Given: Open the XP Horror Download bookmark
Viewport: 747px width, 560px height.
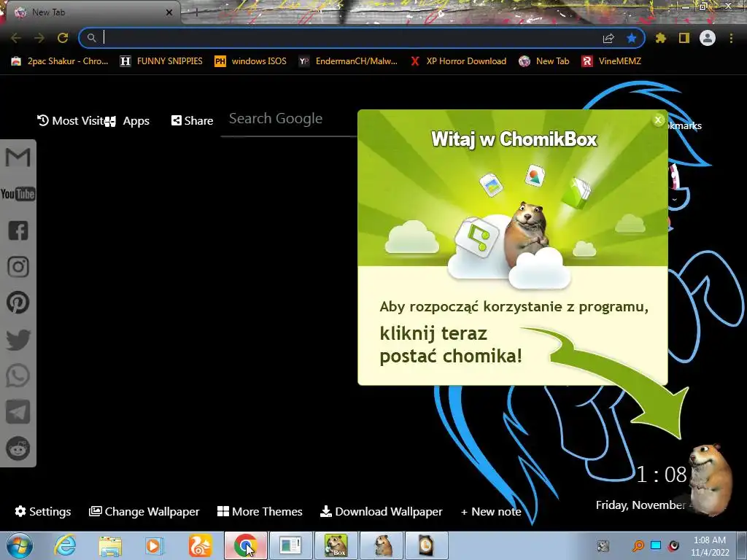Looking at the screenshot, I should pyautogui.click(x=458, y=61).
